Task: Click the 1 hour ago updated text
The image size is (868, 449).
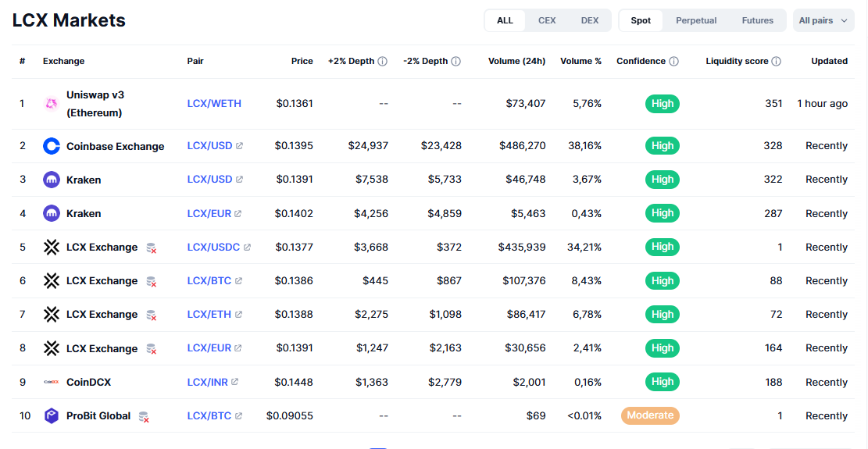Action: 822,103
